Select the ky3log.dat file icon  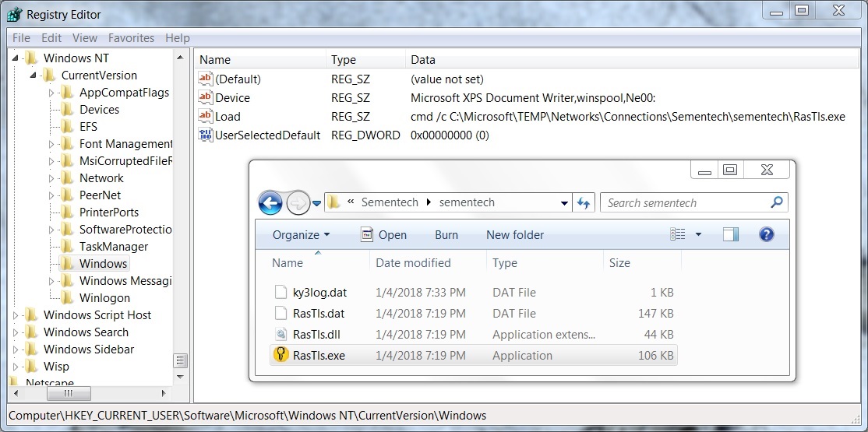click(x=281, y=292)
